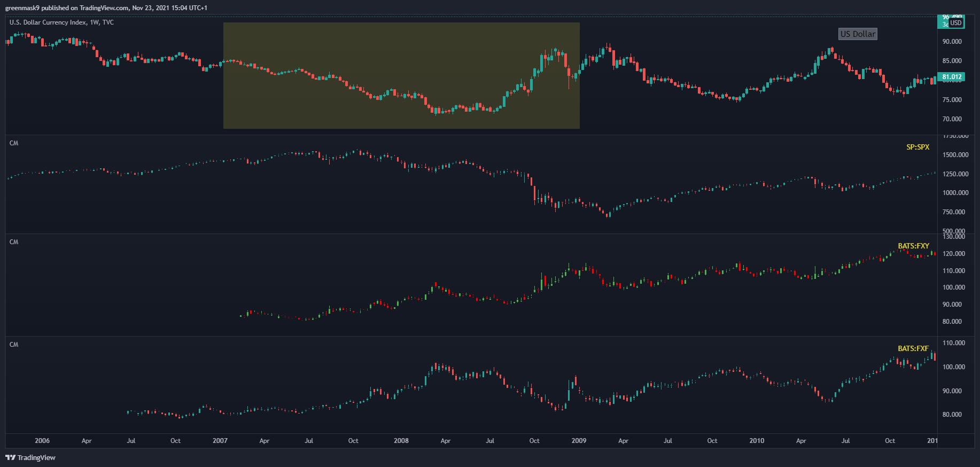The image size is (980, 467).
Task: Click the 1000.000 value on SPX axis
Action: tap(956, 193)
